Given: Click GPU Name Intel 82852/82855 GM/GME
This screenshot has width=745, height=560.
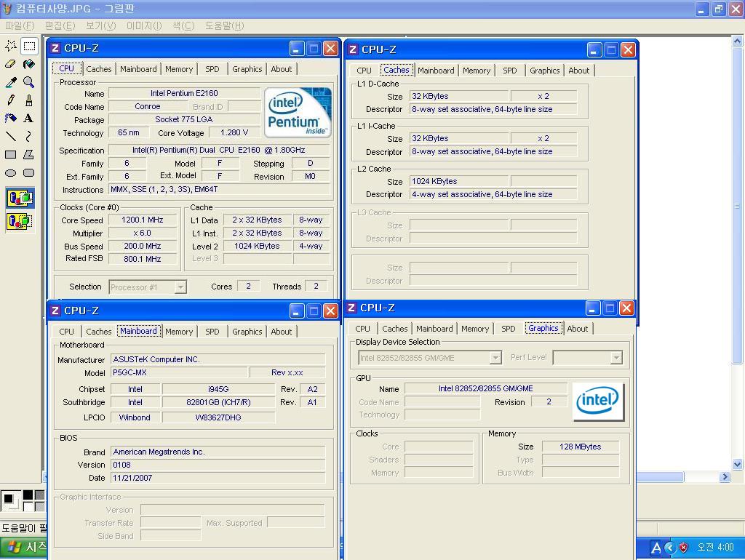Looking at the screenshot, I should coord(485,388).
